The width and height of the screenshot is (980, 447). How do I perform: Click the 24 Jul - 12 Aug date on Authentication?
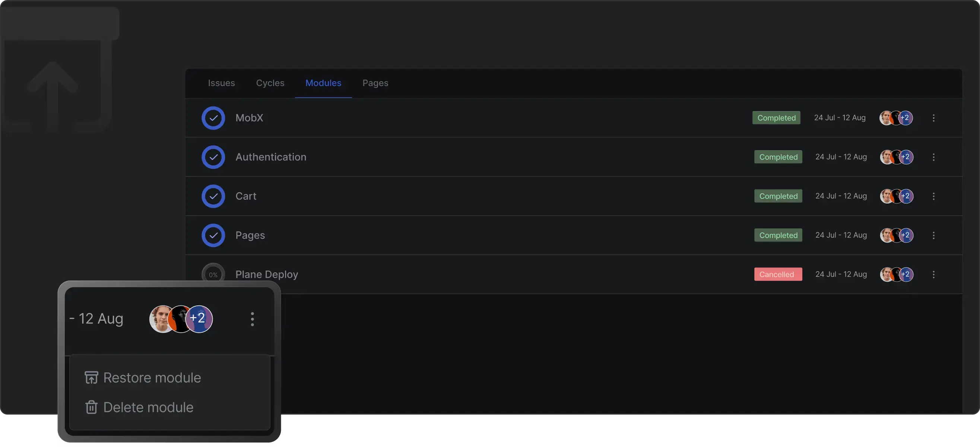pos(841,157)
